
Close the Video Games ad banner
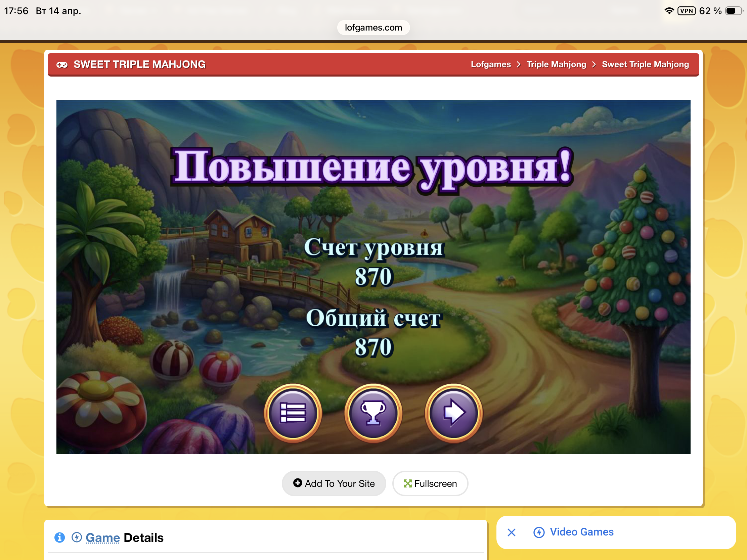coord(511,532)
